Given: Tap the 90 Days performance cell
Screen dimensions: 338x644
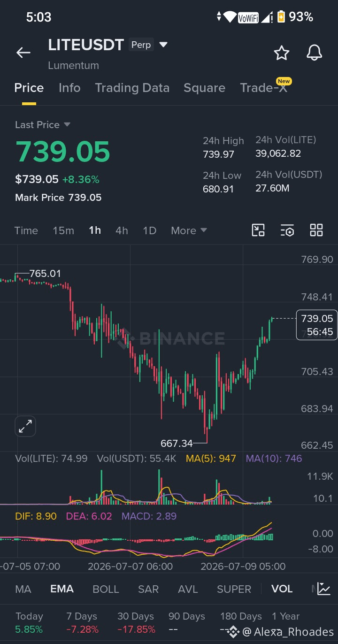Looking at the screenshot, I should click(x=187, y=622).
